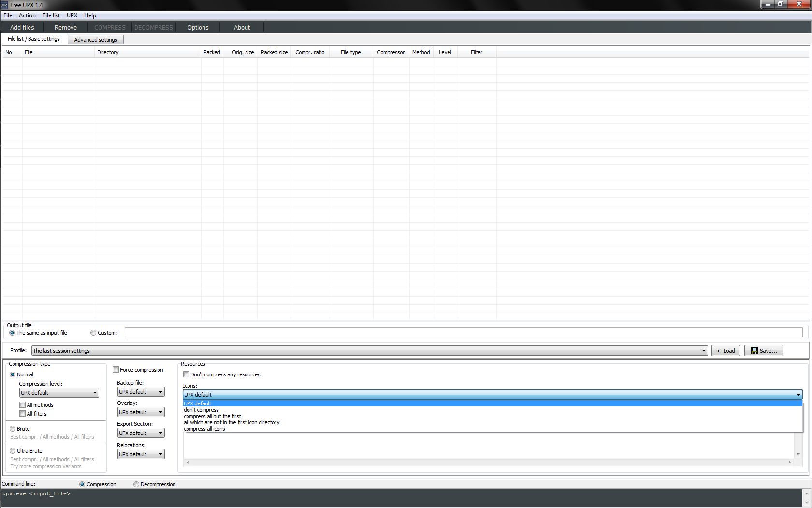Click Remove in the toolbar

tap(66, 28)
